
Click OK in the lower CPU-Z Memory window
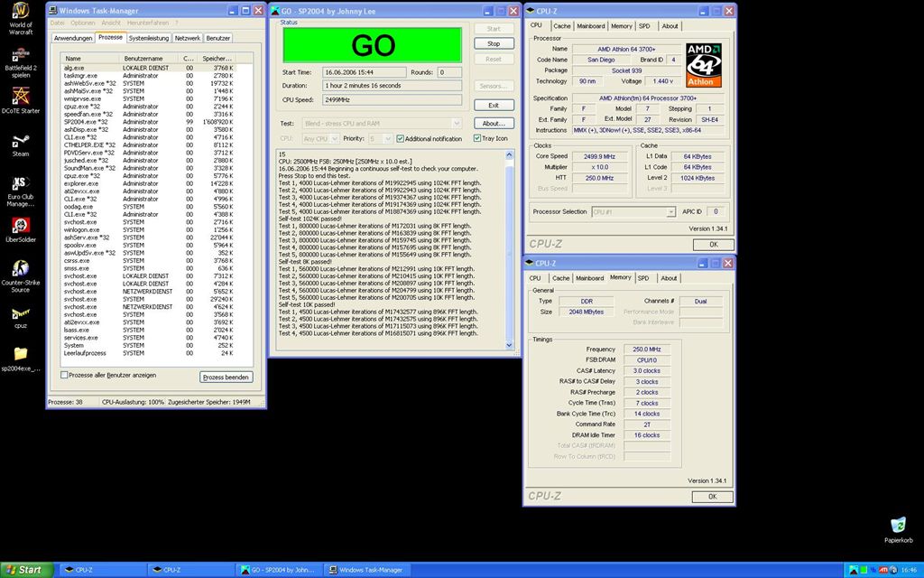tap(713, 497)
